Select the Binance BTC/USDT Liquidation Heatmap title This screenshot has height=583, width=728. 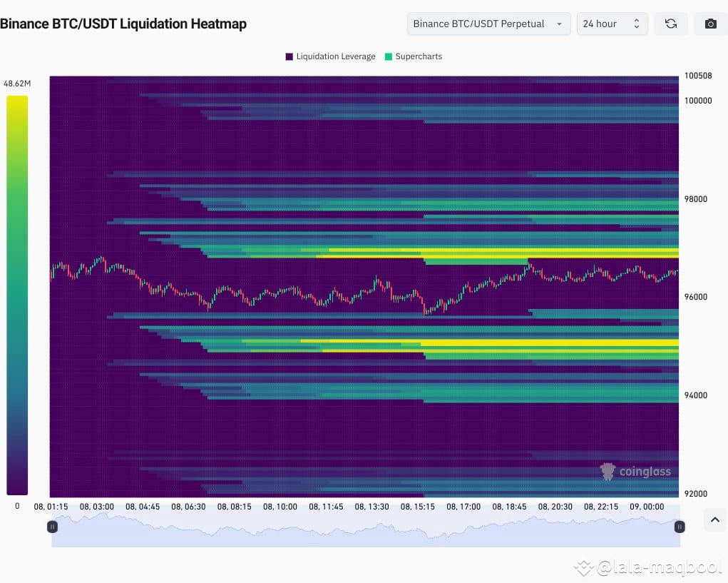point(124,24)
